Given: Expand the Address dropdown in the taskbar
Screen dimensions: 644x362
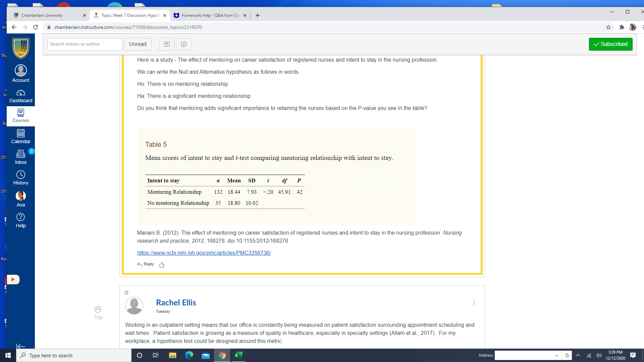Looking at the screenshot, I should coord(556,355).
